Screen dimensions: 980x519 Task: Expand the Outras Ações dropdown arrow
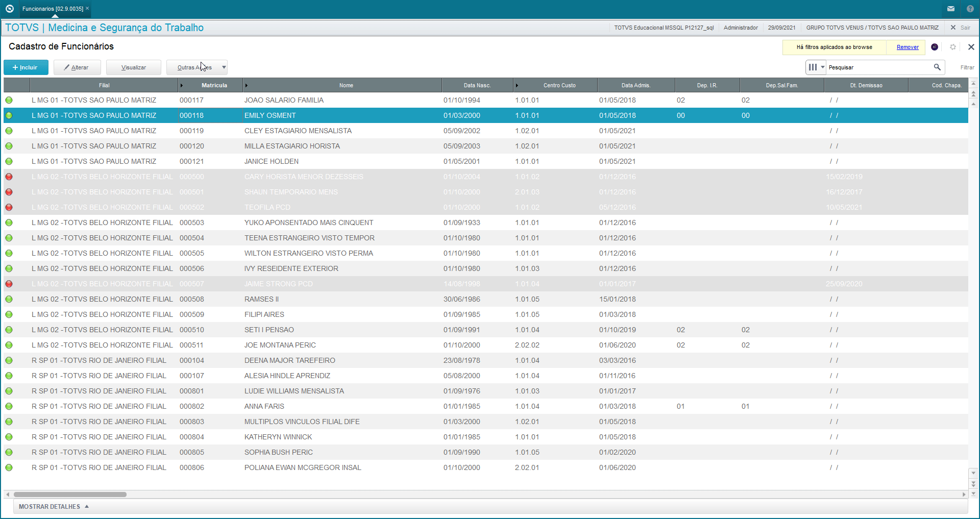pos(224,67)
